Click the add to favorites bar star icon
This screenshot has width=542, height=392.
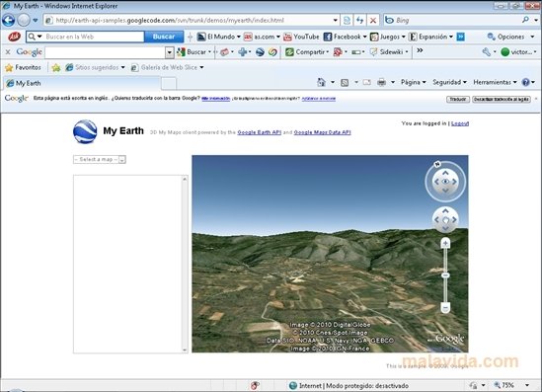point(56,67)
